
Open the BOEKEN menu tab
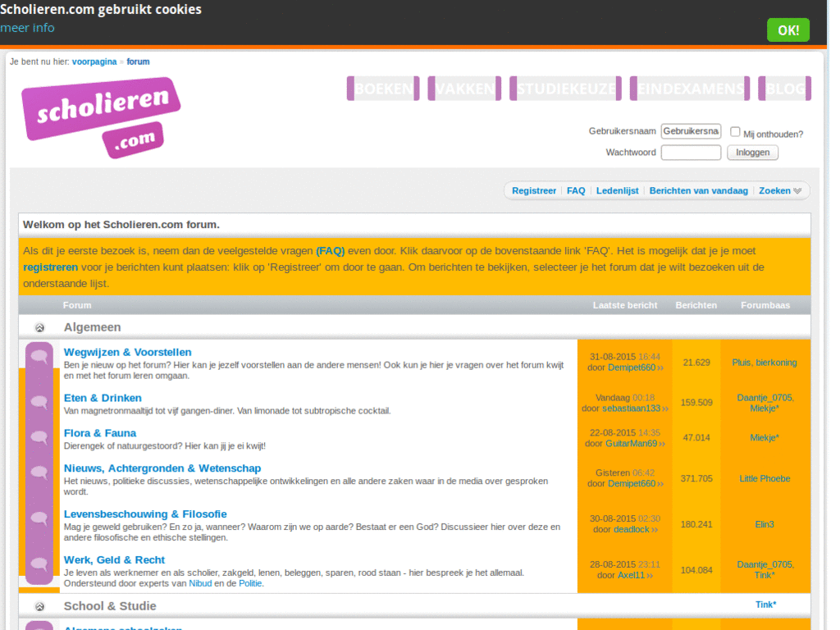click(x=383, y=89)
